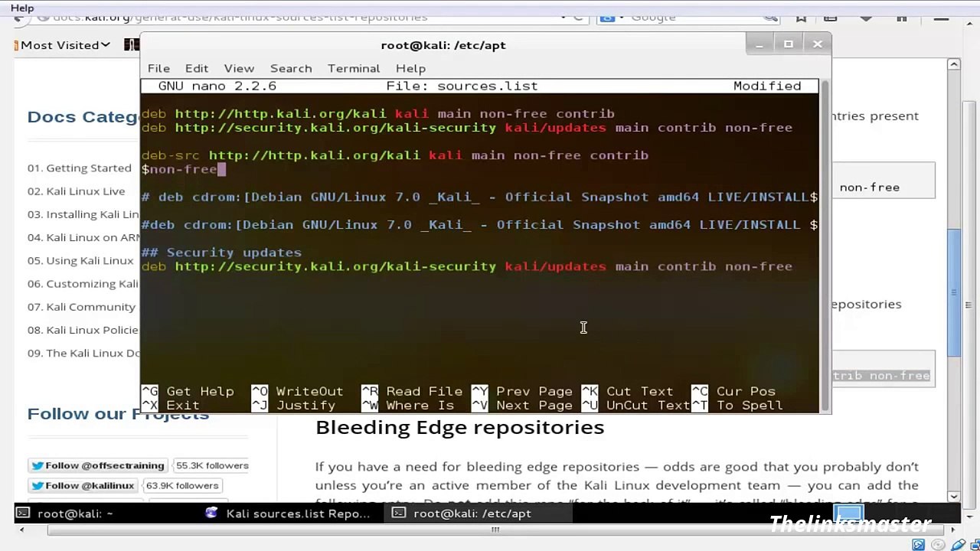This screenshot has height=551, width=980.
Task: Open 09. The Kali Linux Dojo link
Action: coord(83,353)
